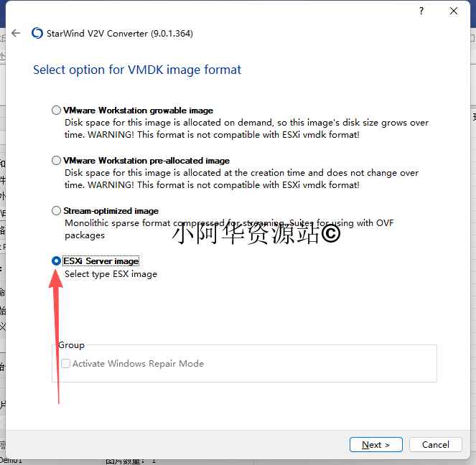Select the ESXi Server image radio button
This screenshot has width=476, height=465.
(x=57, y=261)
